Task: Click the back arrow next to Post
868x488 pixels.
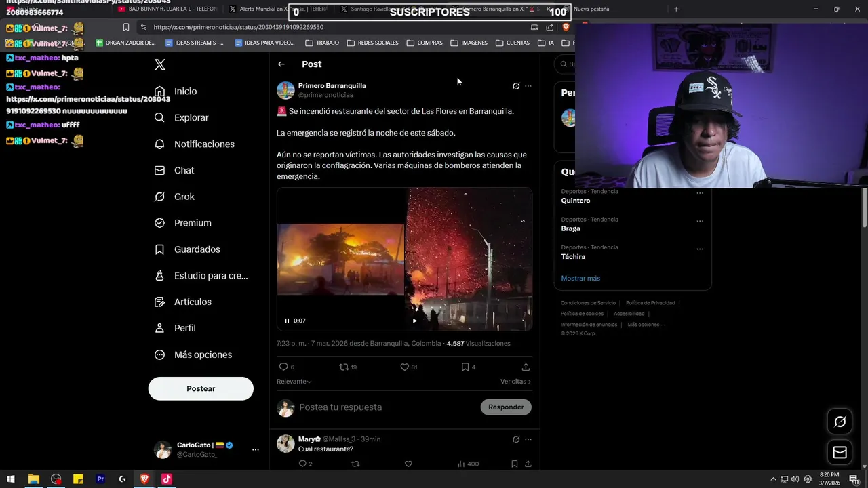Action: [281, 64]
